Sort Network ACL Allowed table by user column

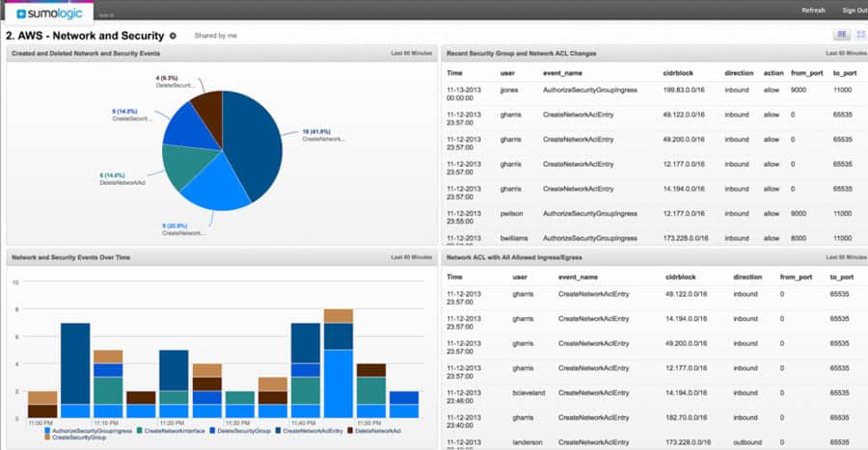pyautogui.click(x=520, y=277)
